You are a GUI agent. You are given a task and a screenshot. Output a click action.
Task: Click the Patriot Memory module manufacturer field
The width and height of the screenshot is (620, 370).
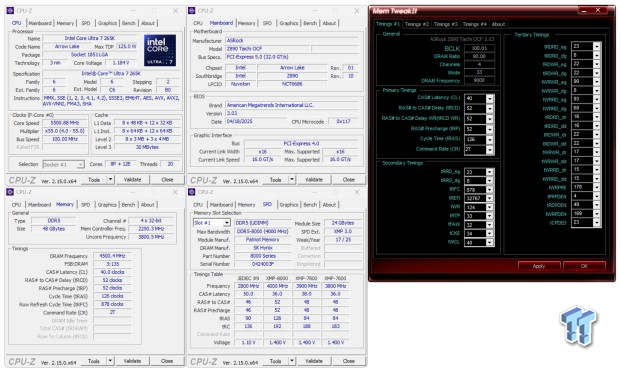(x=263, y=240)
